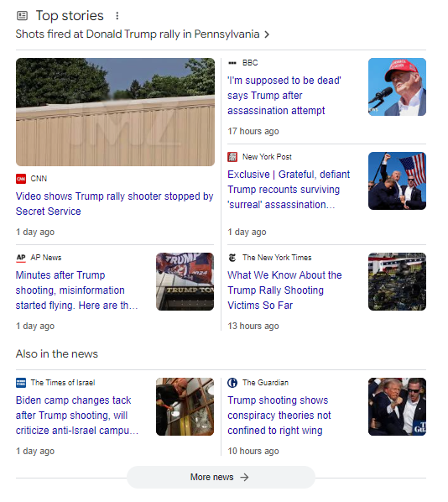The width and height of the screenshot is (448, 502).
Task: Open Shots fired at Donald Trump rally topic
Action: click(x=138, y=34)
